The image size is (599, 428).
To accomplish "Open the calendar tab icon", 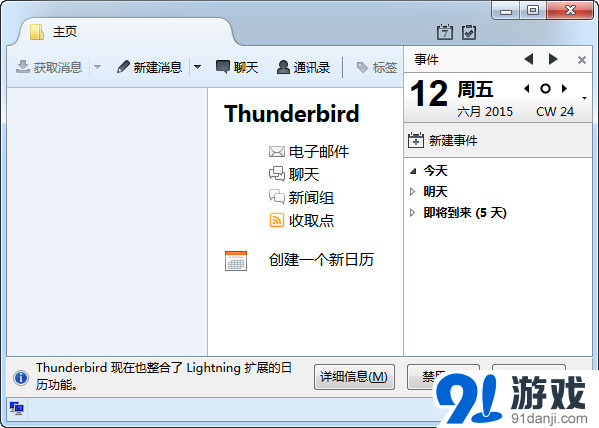I will tap(445, 32).
